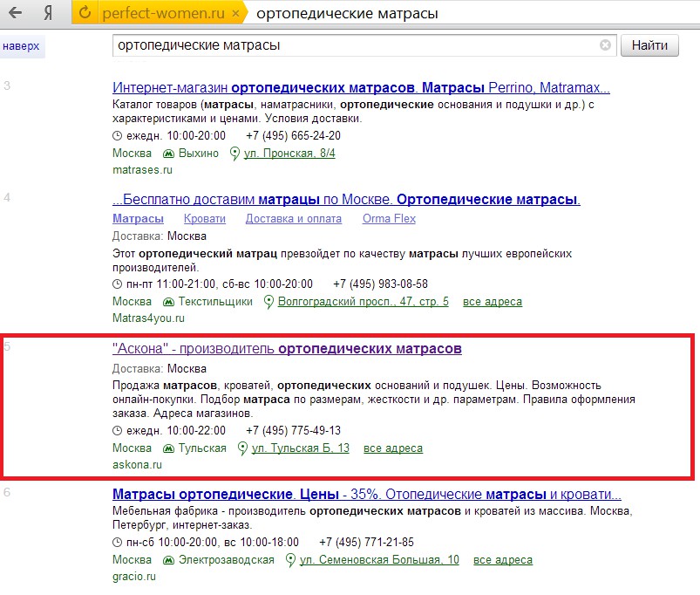Image resolution: width=700 pixels, height=595 pixels.
Task: Click metro station name Текстильщики
Action: [215, 302]
